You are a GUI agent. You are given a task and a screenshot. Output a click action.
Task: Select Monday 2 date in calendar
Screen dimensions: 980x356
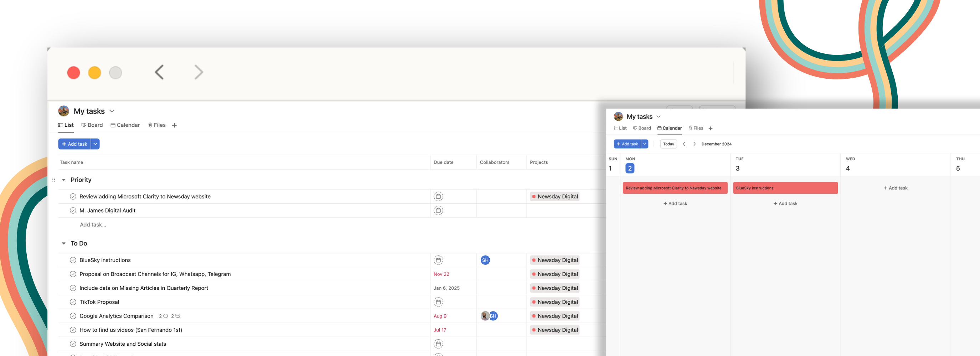(630, 168)
